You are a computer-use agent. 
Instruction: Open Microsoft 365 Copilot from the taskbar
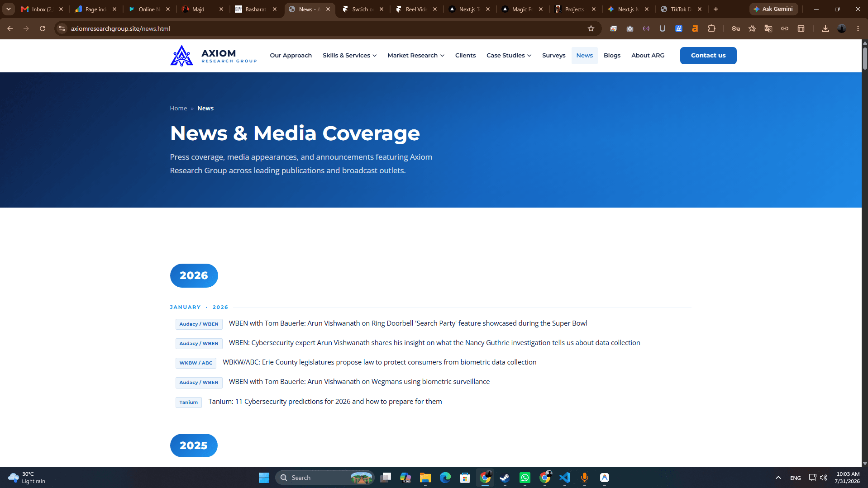tap(405, 478)
